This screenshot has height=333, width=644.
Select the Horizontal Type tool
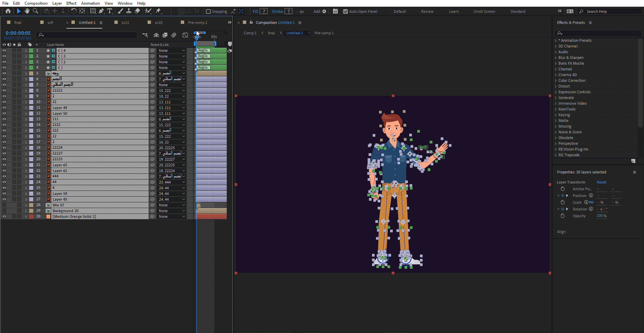[x=110, y=11]
